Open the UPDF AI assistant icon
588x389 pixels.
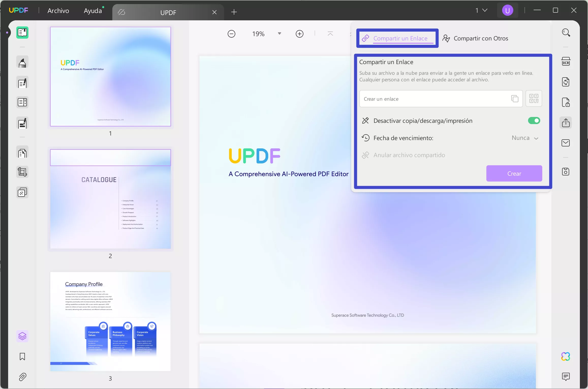coord(566,356)
